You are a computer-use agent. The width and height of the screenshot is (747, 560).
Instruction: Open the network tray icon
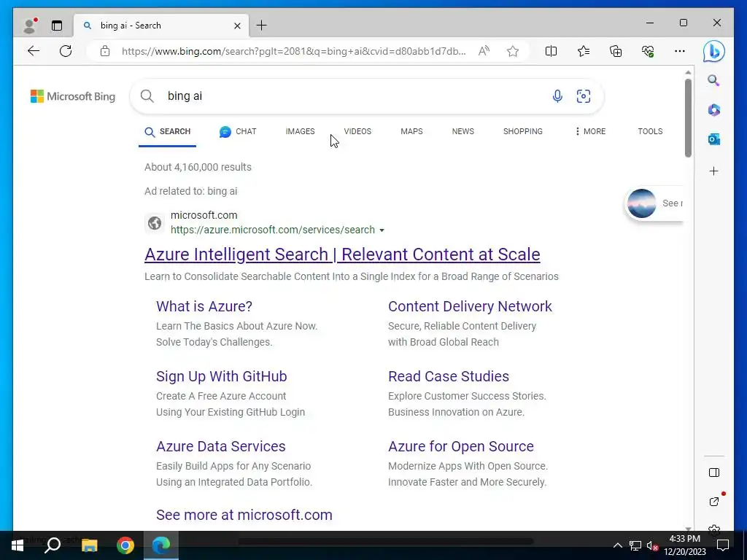pos(635,545)
